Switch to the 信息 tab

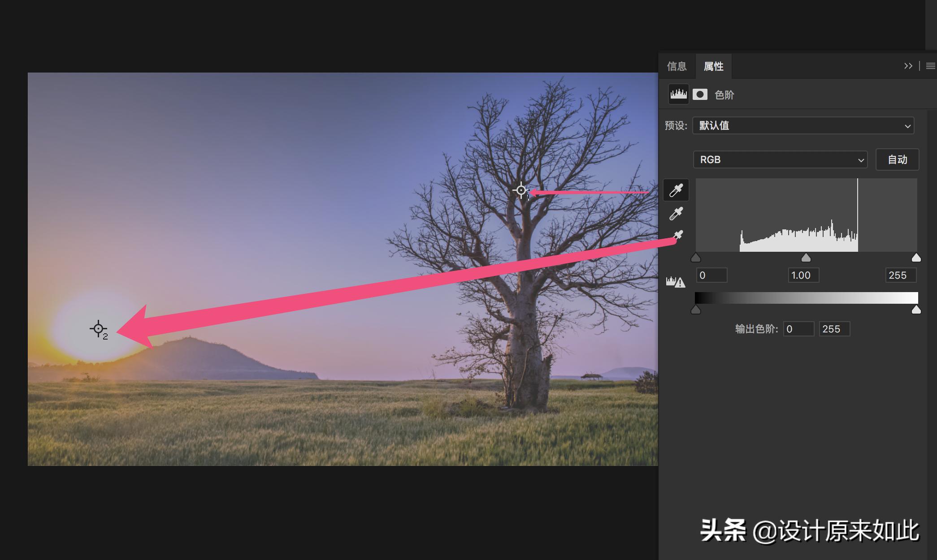(x=677, y=66)
